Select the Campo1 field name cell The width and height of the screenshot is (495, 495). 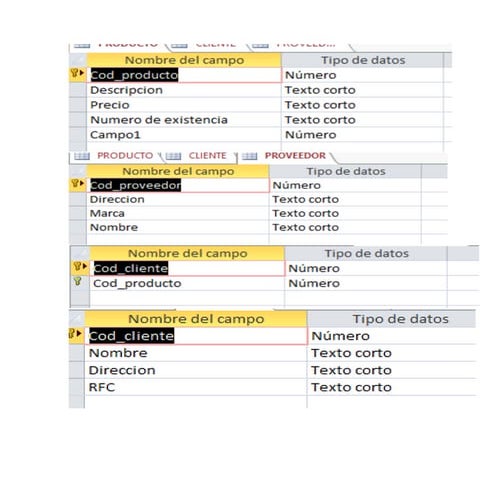[x=184, y=135]
